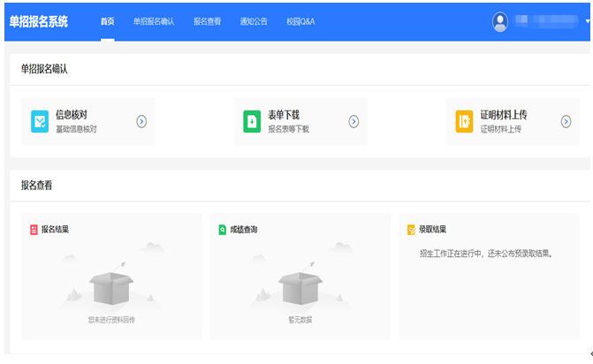Open the 单招报名确认 navigation tab
This screenshot has width=593, height=364.
[154, 21]
